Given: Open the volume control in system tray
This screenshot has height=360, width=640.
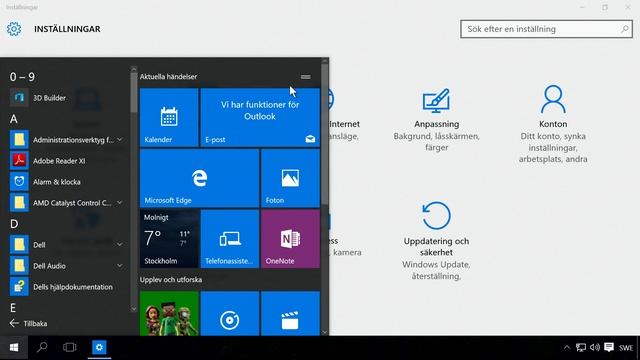Looking at the screenshot, I should [x=595, y=347].
